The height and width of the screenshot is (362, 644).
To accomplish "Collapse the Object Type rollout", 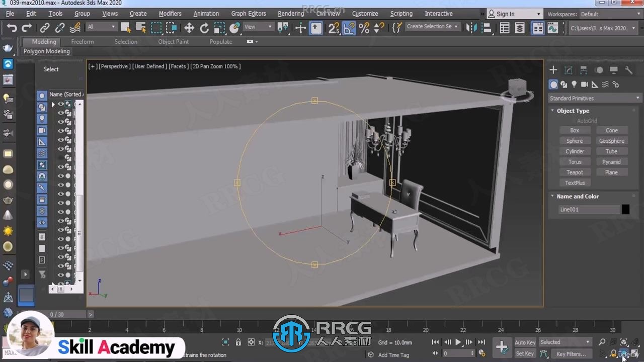I will pos(573,111).
